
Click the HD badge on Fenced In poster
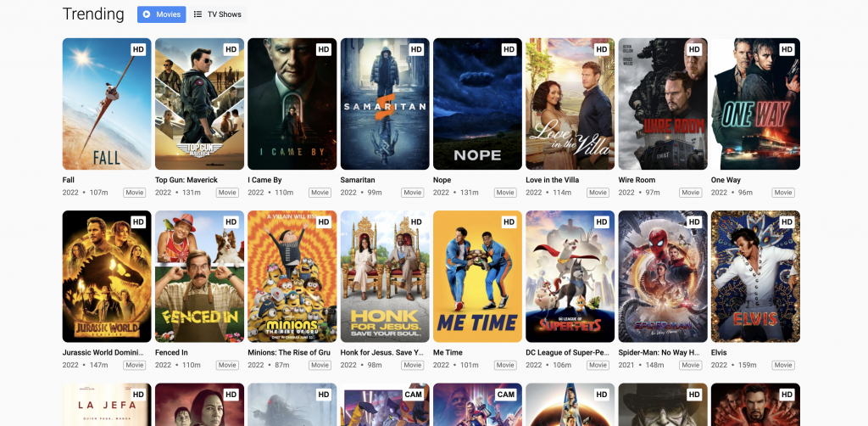(x=231, y=222)
